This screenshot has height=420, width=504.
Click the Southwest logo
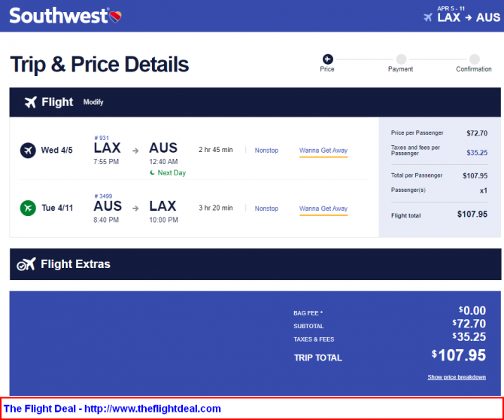click(65, 16)
